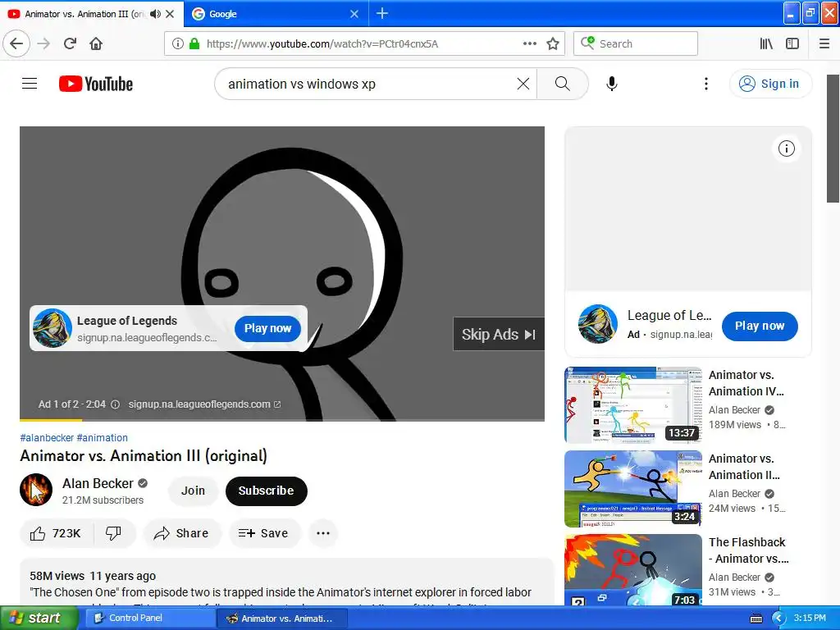Reload the current page
This screenshot has height=630, width=840.
71,43
